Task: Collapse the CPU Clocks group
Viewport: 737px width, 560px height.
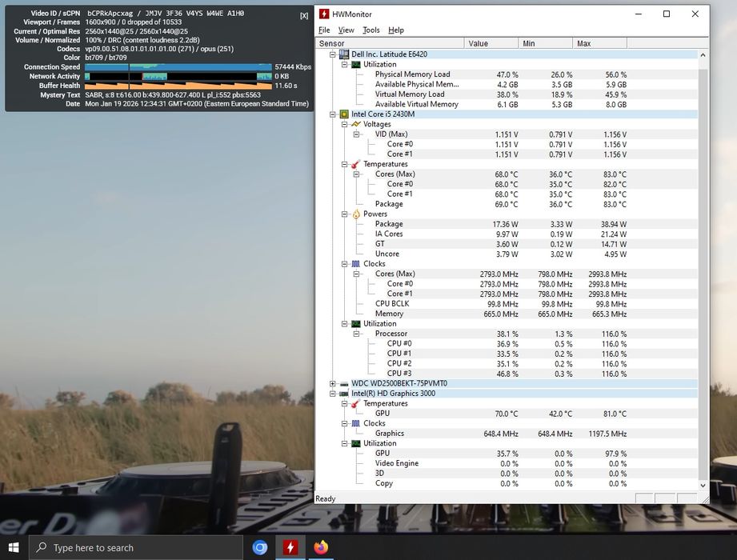Action: pyautogui.click(x=344, y=264)
